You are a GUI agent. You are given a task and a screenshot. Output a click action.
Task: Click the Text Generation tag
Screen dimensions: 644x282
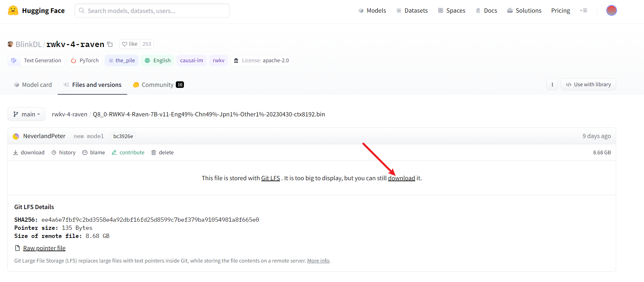point(36,61)
